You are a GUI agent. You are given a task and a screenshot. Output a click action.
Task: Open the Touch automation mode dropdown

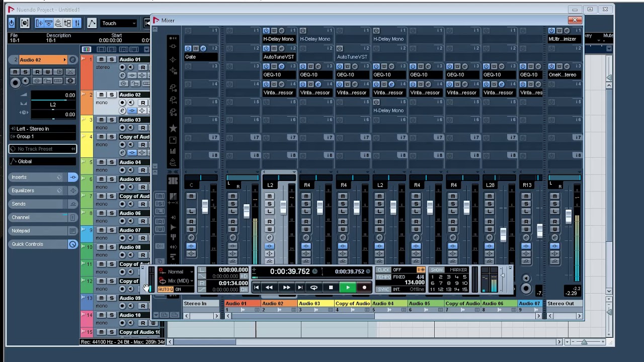click(x=119, y=23)
